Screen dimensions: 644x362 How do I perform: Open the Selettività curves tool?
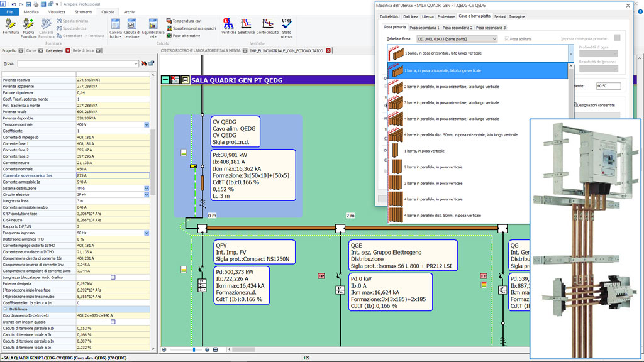pos(246,26)
